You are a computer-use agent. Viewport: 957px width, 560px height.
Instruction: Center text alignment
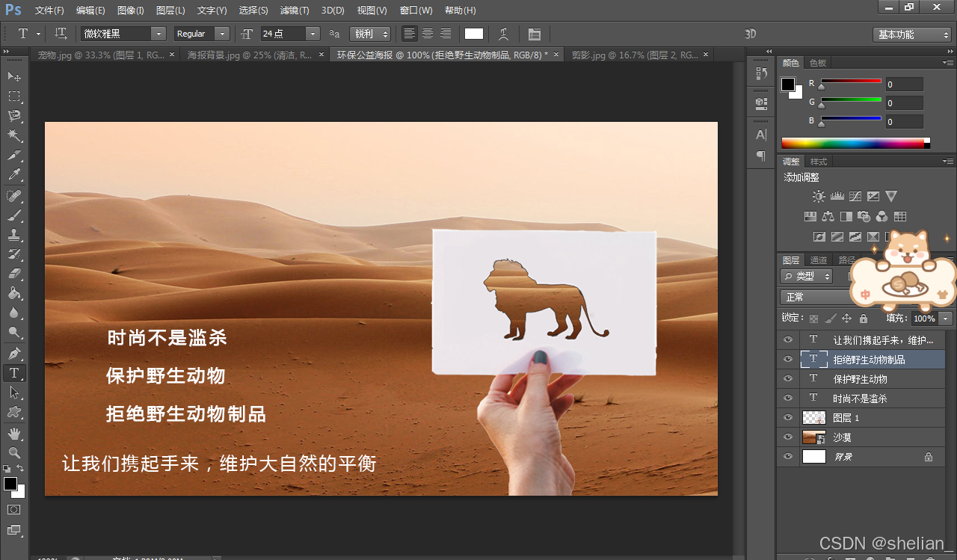[x=427, y=34]
